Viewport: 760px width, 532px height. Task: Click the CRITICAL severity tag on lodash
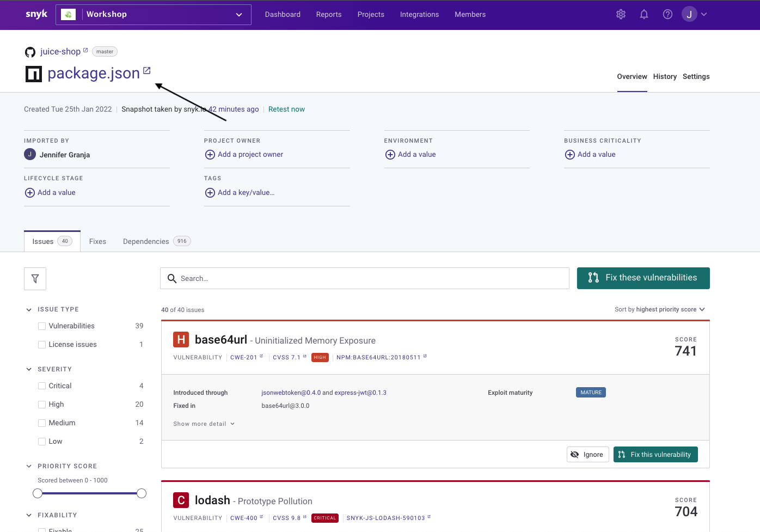(325, 518)
